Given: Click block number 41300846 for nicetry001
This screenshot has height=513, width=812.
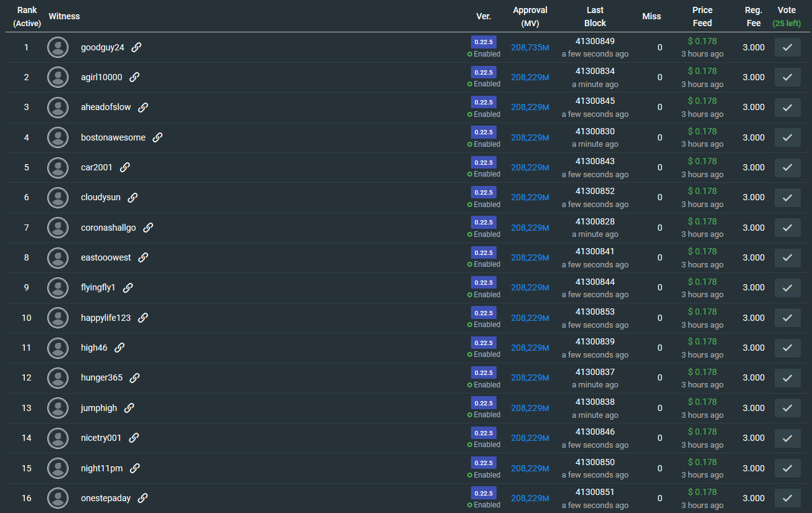Looking at the screenshot, I should point(595,432).
